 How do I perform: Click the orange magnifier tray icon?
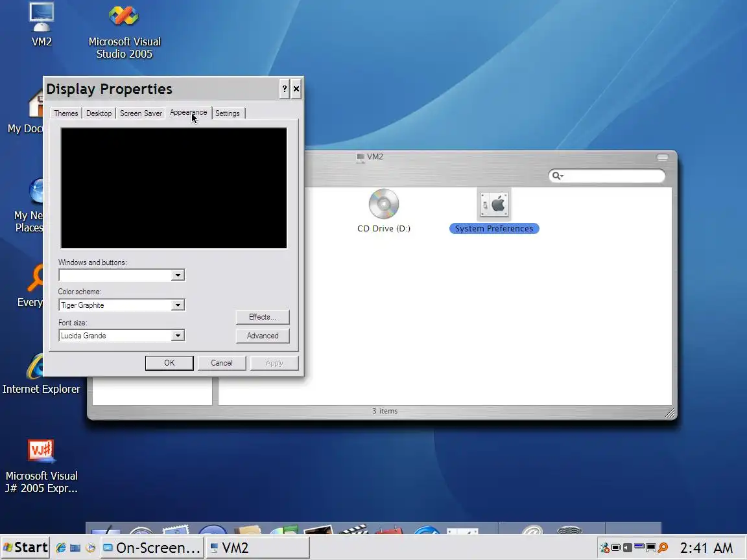coord(663,548)
